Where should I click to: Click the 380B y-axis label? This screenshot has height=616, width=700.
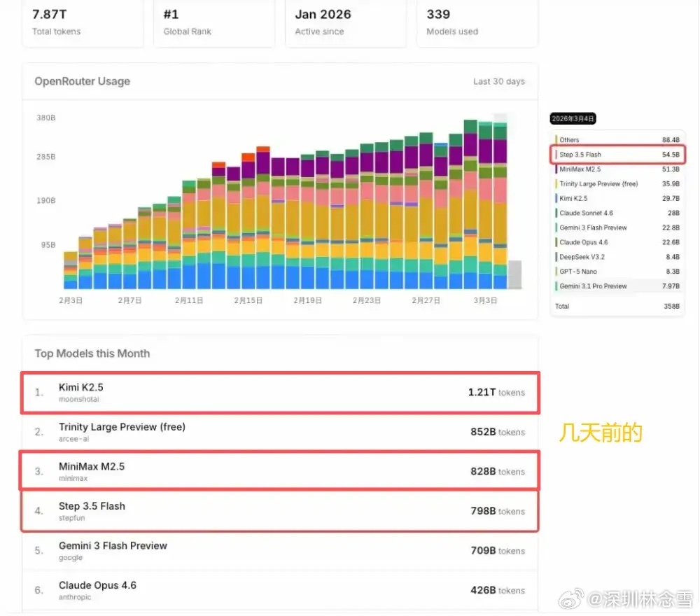coord(46,118)
